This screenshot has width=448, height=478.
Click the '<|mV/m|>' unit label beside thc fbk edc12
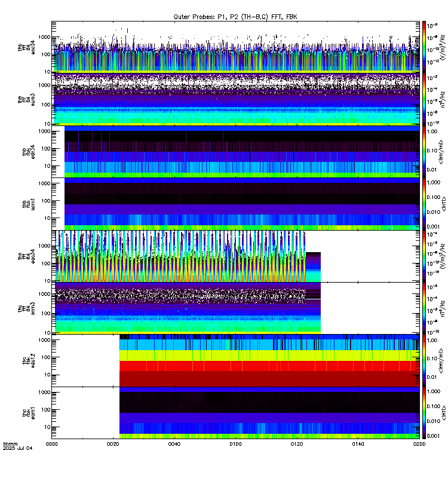(441, 361)
